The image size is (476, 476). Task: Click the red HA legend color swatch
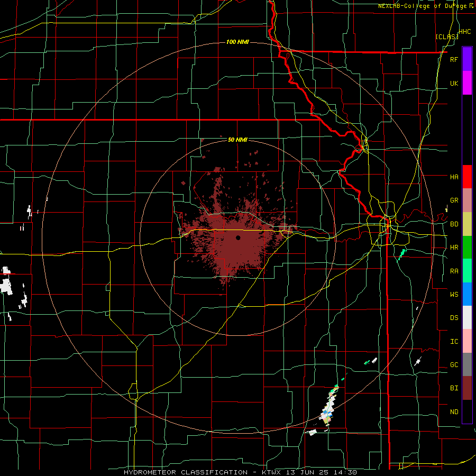click(467, 177)
